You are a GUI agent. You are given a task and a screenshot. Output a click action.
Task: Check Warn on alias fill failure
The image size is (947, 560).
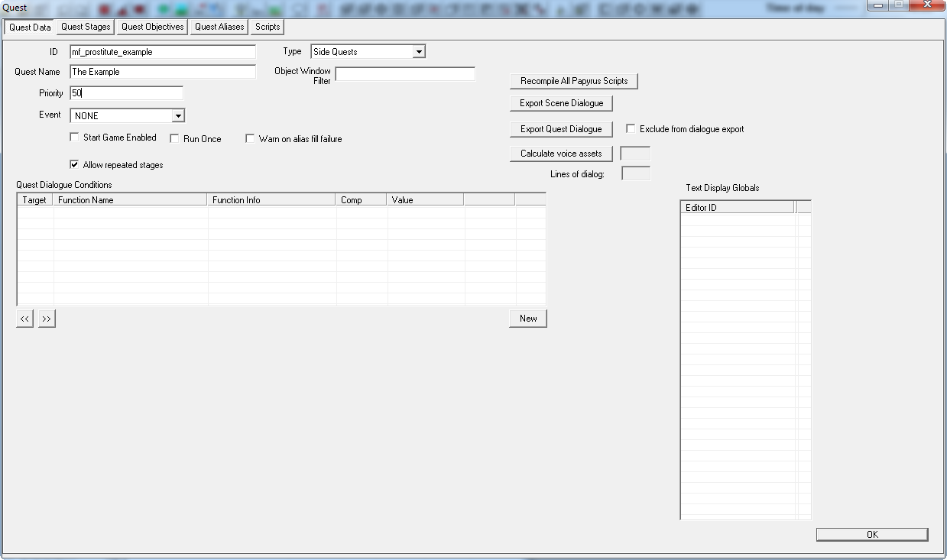250,139
